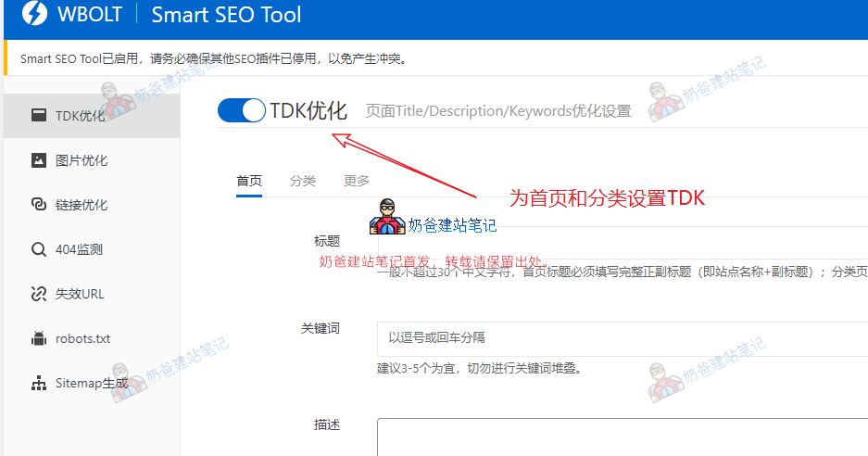
Task: Click the 链接优化 link icon
Action: pyautogui.click(x=39, y=205)
